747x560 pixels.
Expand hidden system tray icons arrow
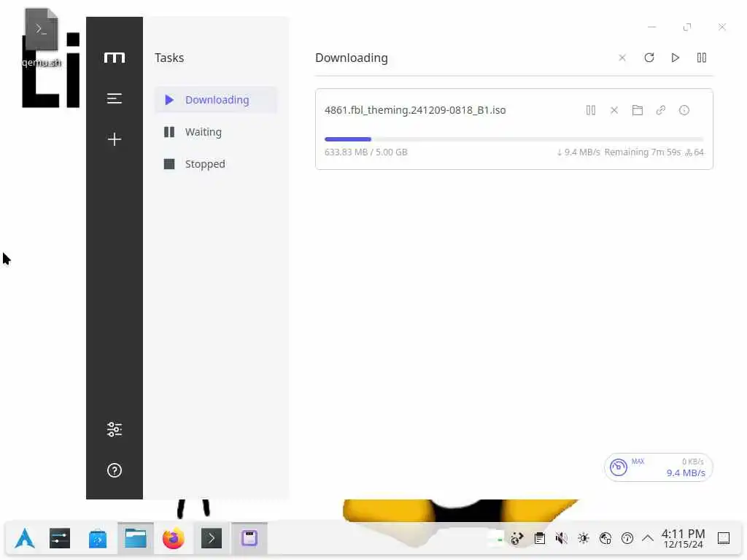click(x=648, y=539)
